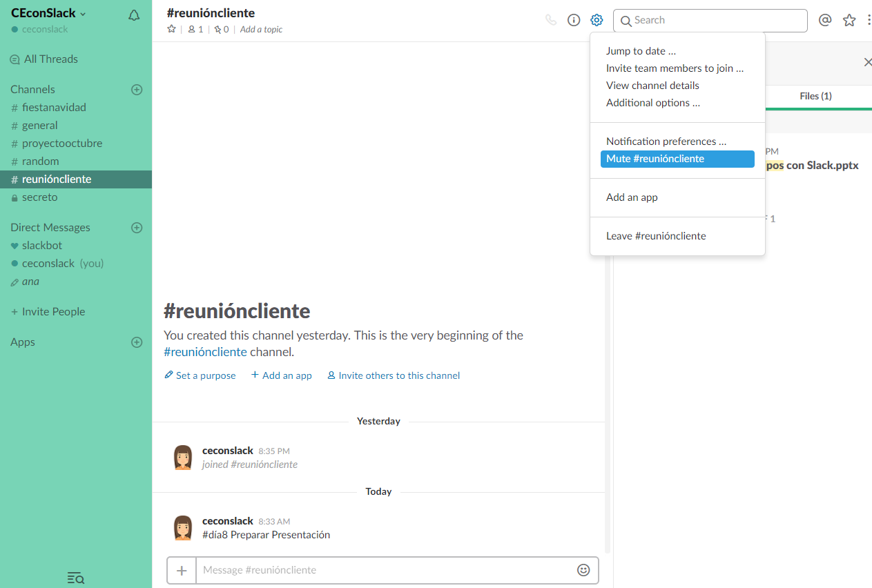Open the notifications bell in sidebar header
872x588 pixels.
tap(134, 15)
